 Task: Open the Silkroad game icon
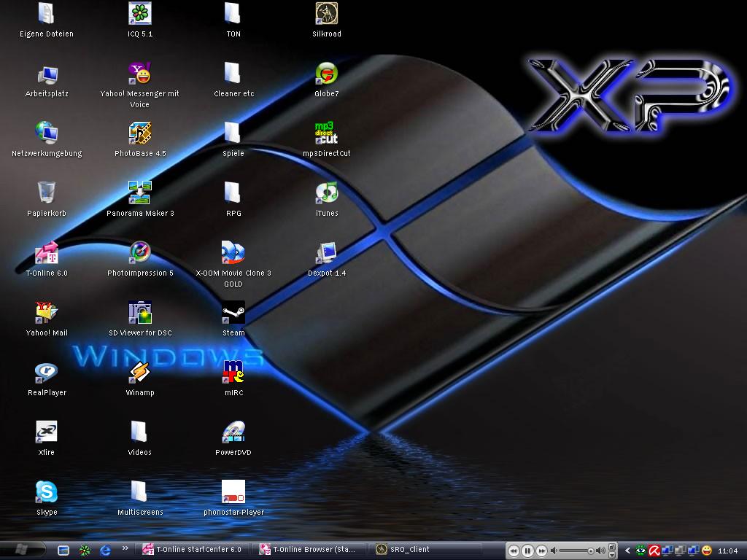coord(327,14)
